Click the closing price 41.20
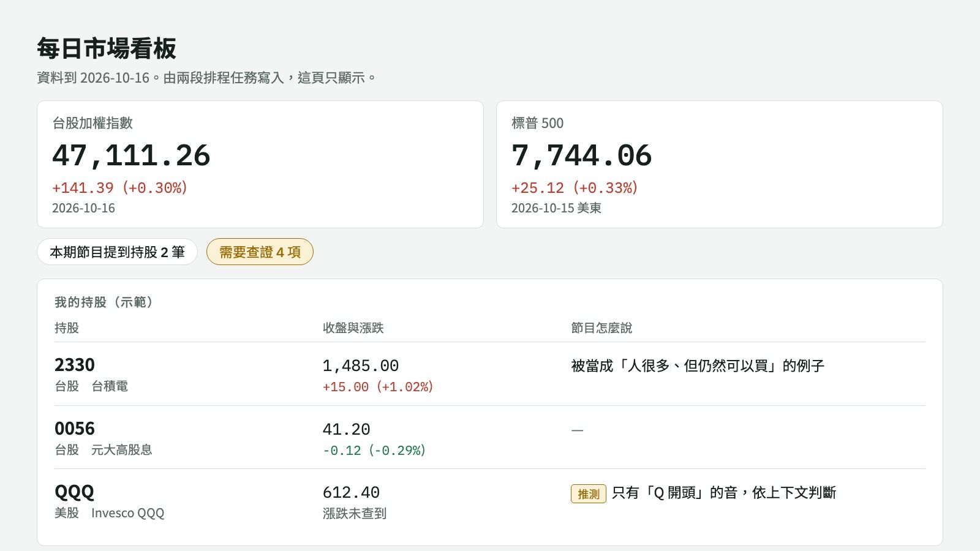 pos(346,429)
